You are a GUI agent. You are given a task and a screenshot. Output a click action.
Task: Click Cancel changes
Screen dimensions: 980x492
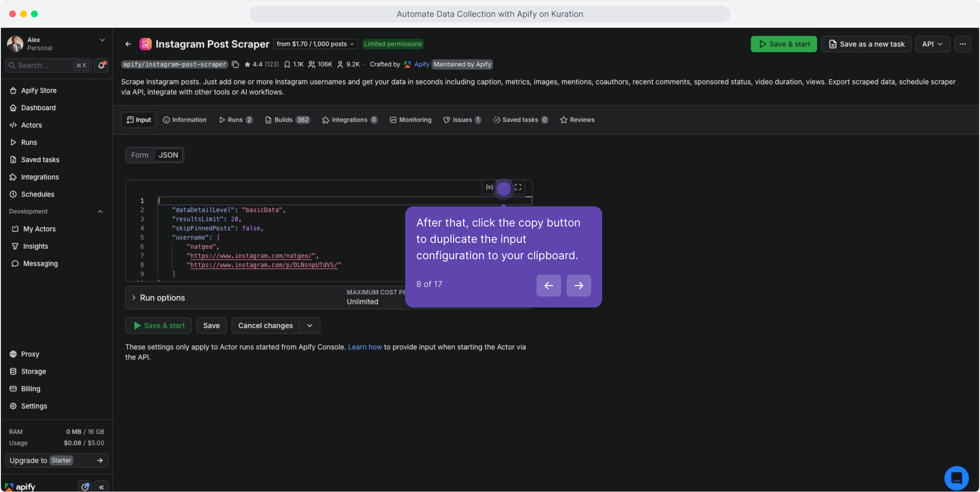pyautogui.click(x=265, y=326)
